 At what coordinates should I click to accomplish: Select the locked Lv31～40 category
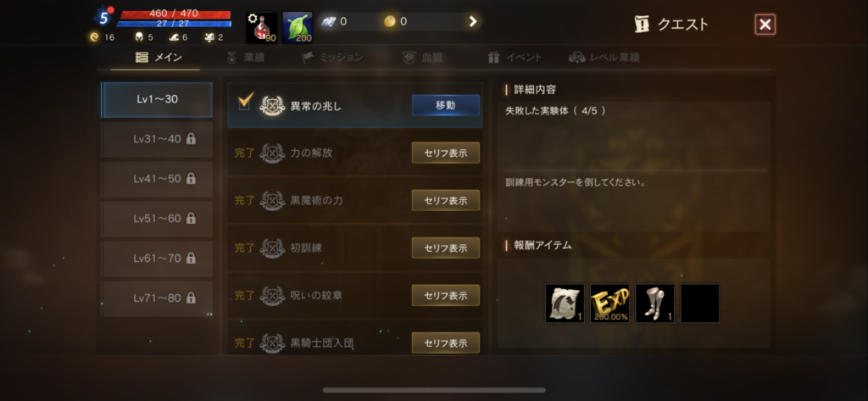[157, 139]
